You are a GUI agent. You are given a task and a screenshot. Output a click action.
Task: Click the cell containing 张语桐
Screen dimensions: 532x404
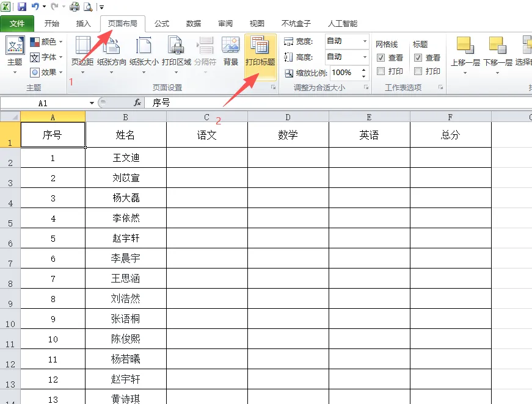(126, 319)
